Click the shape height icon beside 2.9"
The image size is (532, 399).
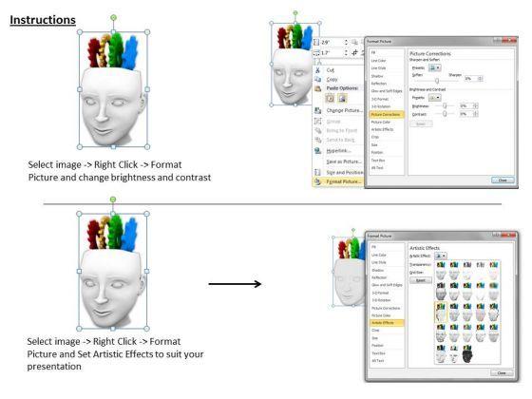coord(316,43)
